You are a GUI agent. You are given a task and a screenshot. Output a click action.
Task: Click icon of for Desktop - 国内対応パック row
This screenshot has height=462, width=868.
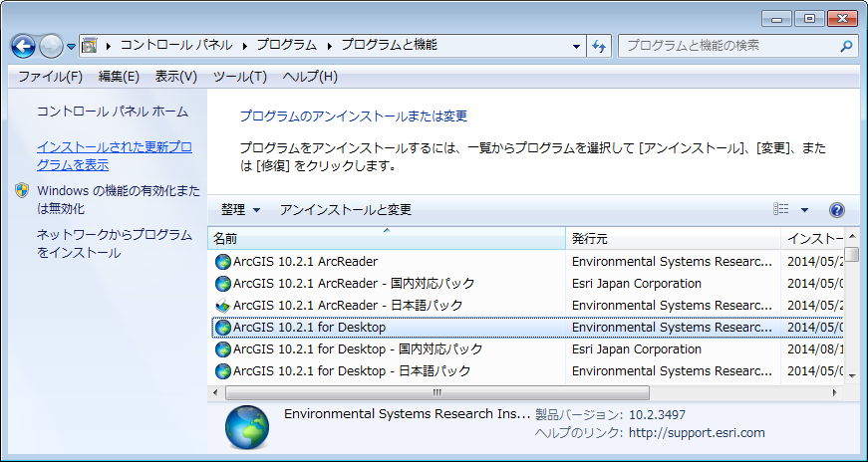(222, 349)
